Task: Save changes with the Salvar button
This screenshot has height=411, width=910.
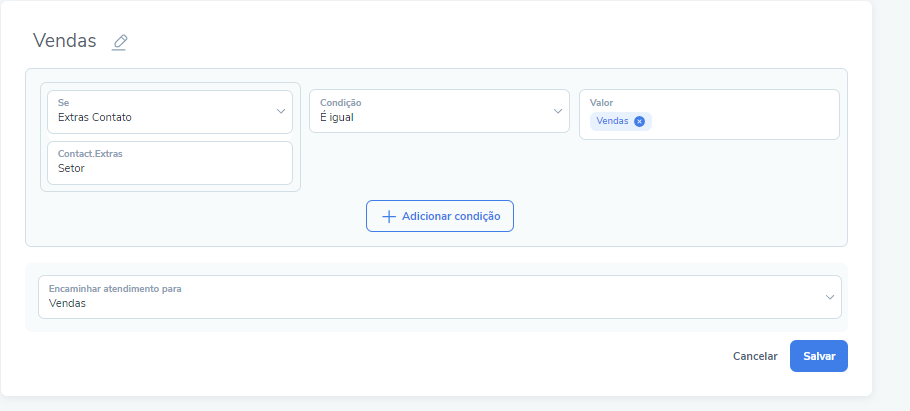Action: point(818,356)
